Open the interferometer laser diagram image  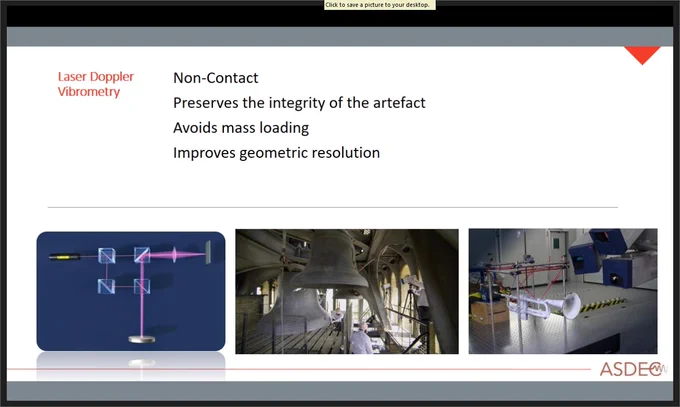coord(131,291)
